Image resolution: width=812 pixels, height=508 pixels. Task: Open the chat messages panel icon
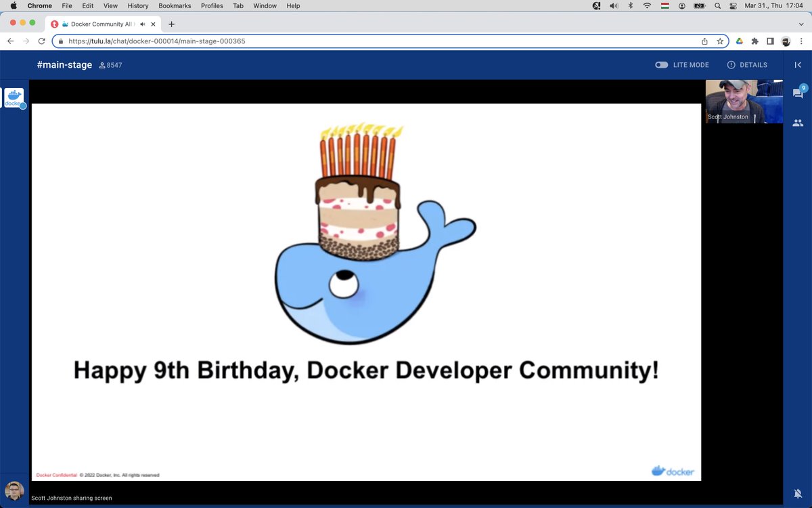tap(798, 93)
